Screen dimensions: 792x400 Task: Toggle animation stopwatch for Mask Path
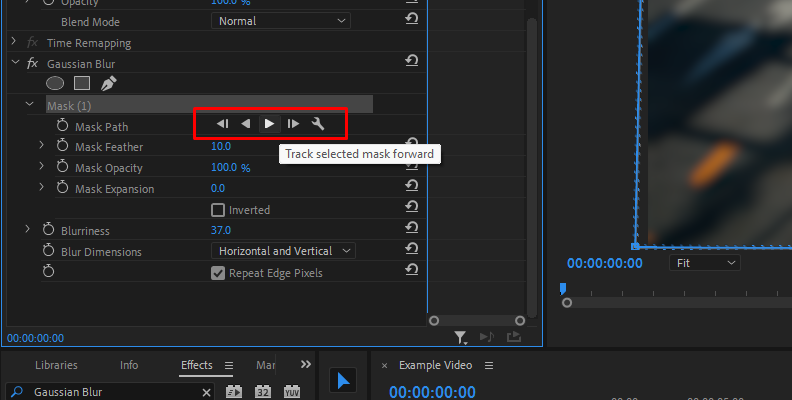62,125
